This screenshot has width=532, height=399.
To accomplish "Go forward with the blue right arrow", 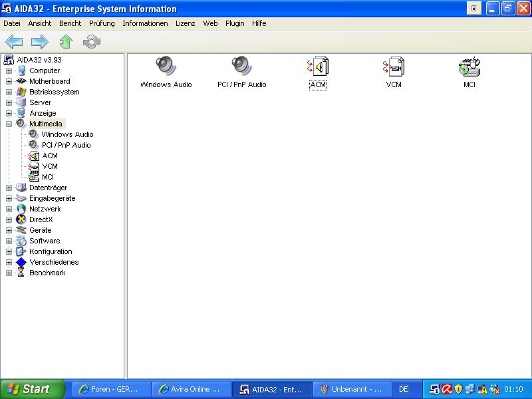I will (40, 42).
